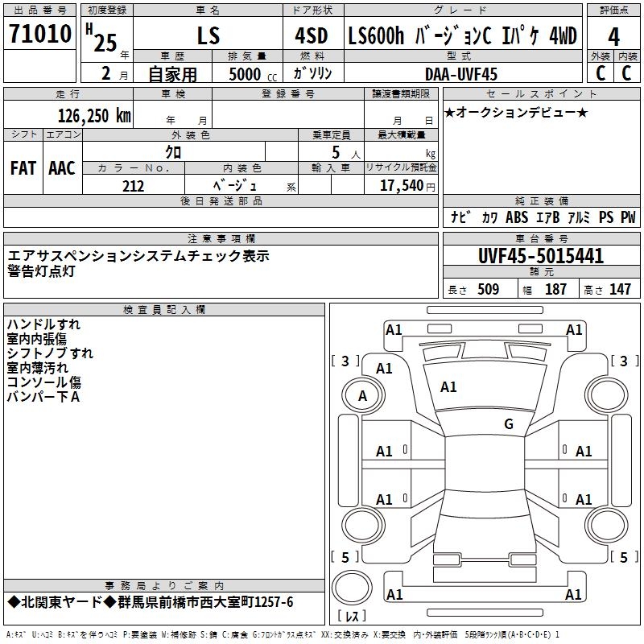Select the height value 147
The image size is (644, 644).
[x=620, y=289]
